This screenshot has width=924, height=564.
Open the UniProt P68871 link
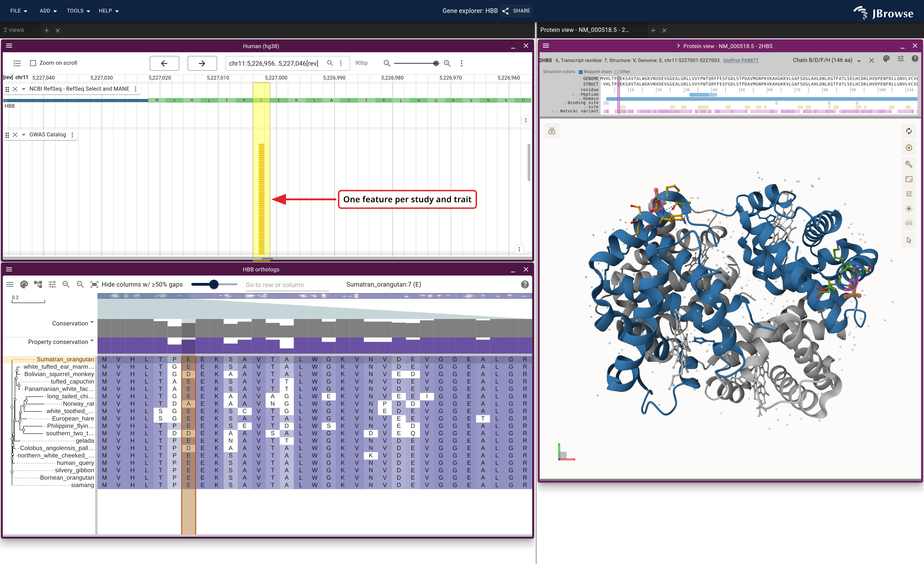click(741, 60)
